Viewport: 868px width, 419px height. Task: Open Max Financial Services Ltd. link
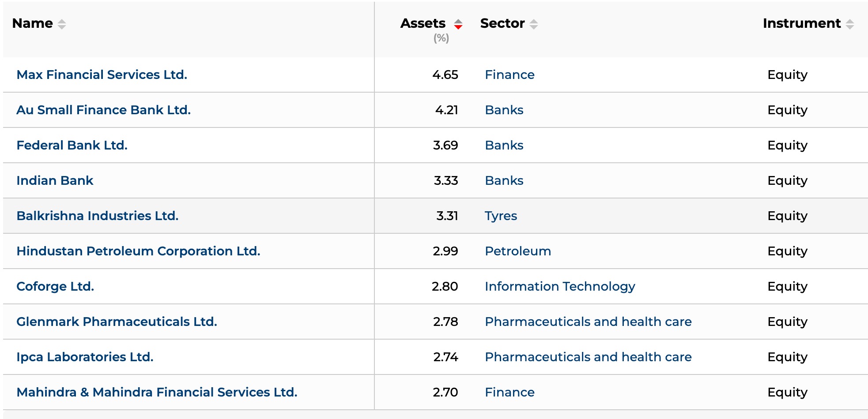click(x=102, y=75)
